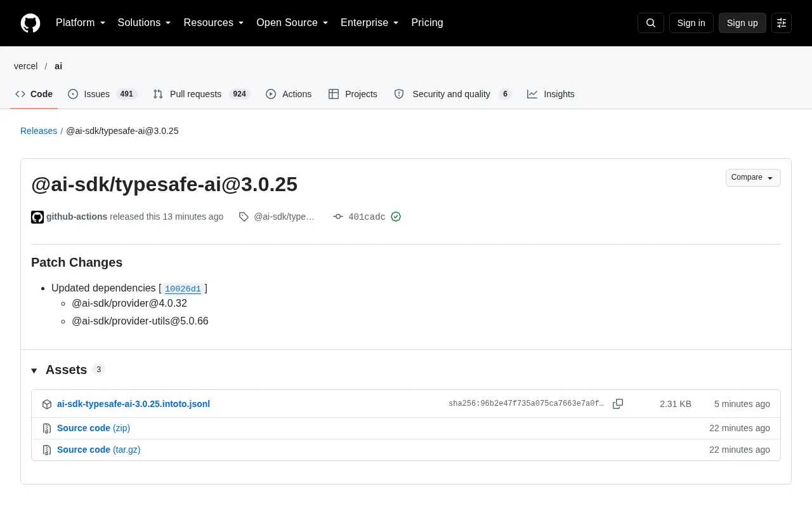Open Security and quality tab
The height and width of the screenshot is (508, 812).
coord(452,94)
